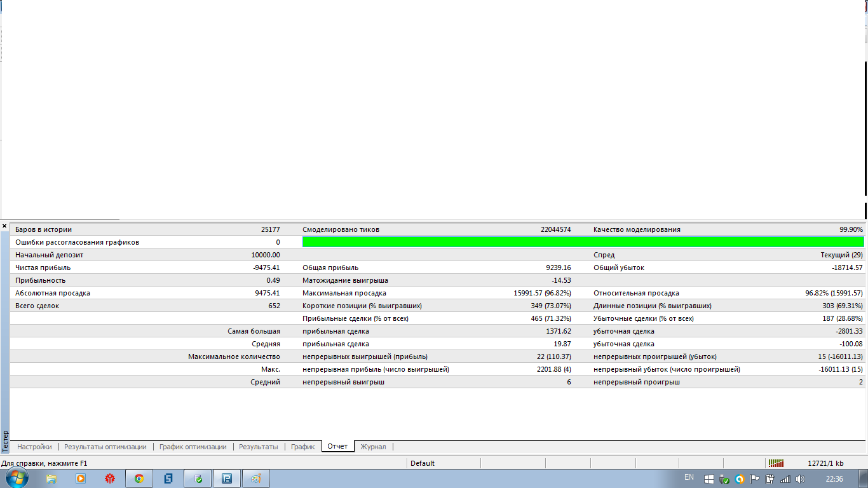
Task: Click the red bug-shaped taskbar icon
Action: coord(110,478)
